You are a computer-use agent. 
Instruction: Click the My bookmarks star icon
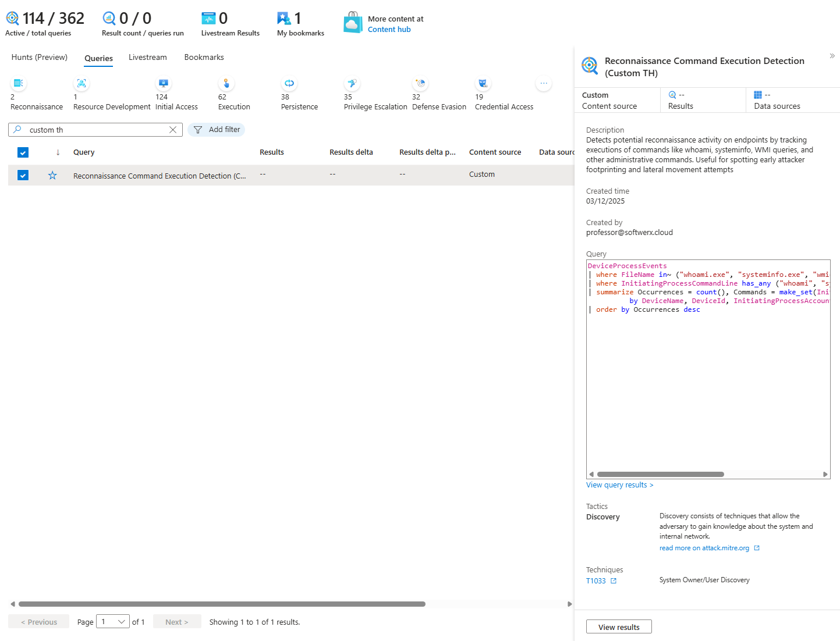[x=284, y=19]
